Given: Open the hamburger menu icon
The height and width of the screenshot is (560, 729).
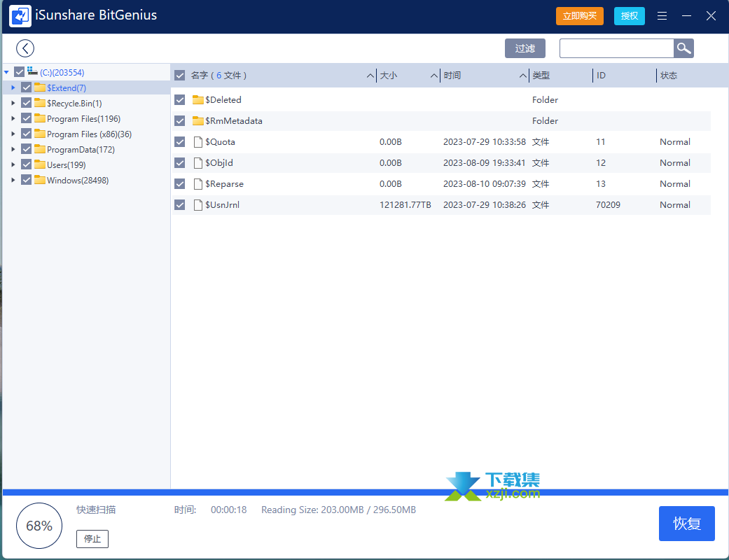Looking at the screenshot, I should [x=662, y=16].
